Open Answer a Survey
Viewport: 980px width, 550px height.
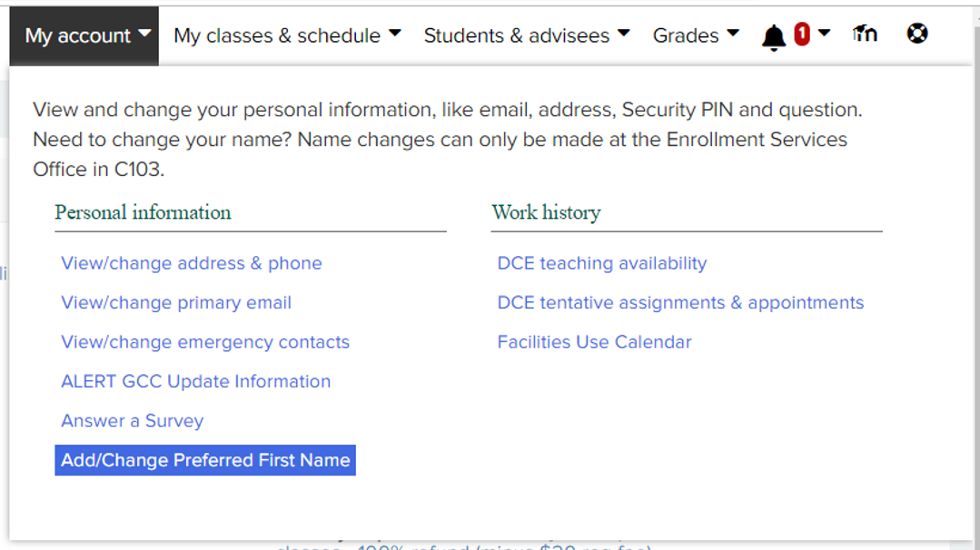point(132,420)
